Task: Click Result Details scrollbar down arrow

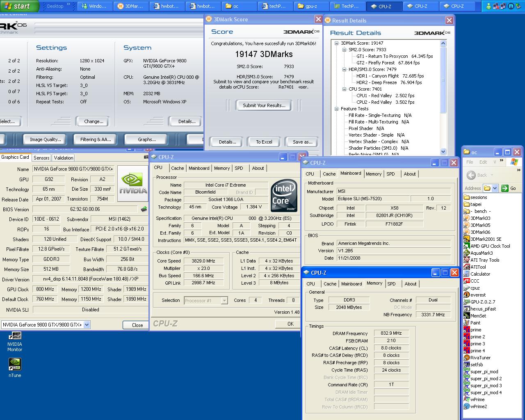Action: click(443, 151)
